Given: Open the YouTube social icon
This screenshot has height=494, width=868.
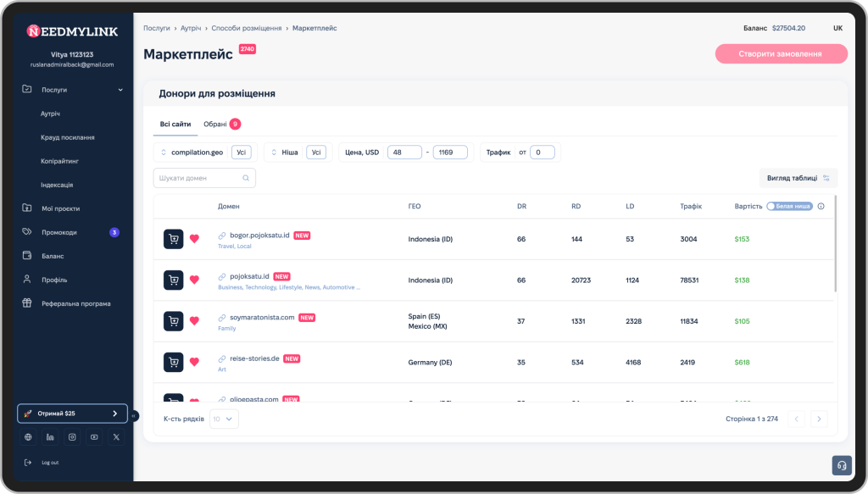Looking at the screenshot, I should pos(94,437).
